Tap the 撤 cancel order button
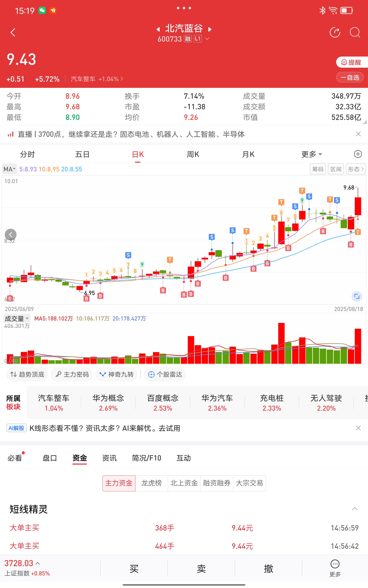The height and width of the screenshot is (588, 368). [x=268, y=568]
